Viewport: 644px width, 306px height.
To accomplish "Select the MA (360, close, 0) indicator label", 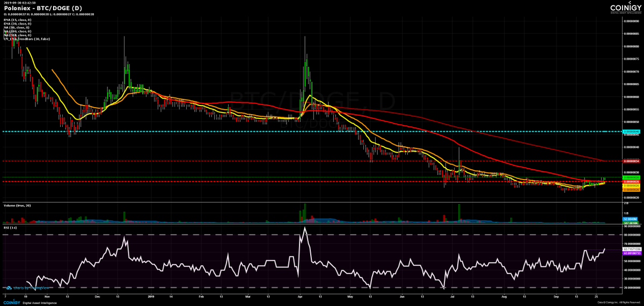I will pos(17,35).
